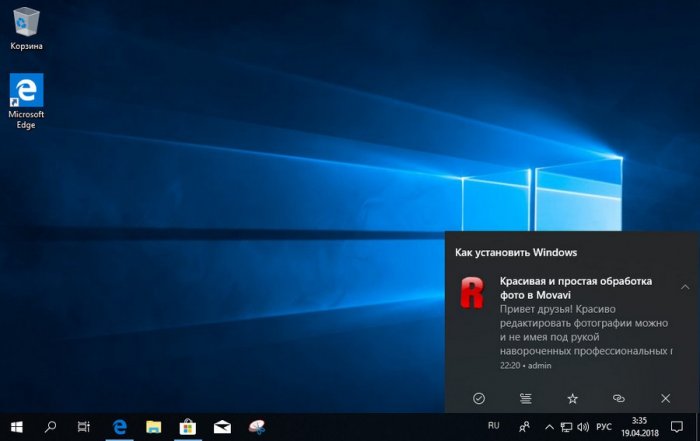Star the Movavi notification as favorite
The height and width of the screenshot is (441, 700).
(572, 398)
